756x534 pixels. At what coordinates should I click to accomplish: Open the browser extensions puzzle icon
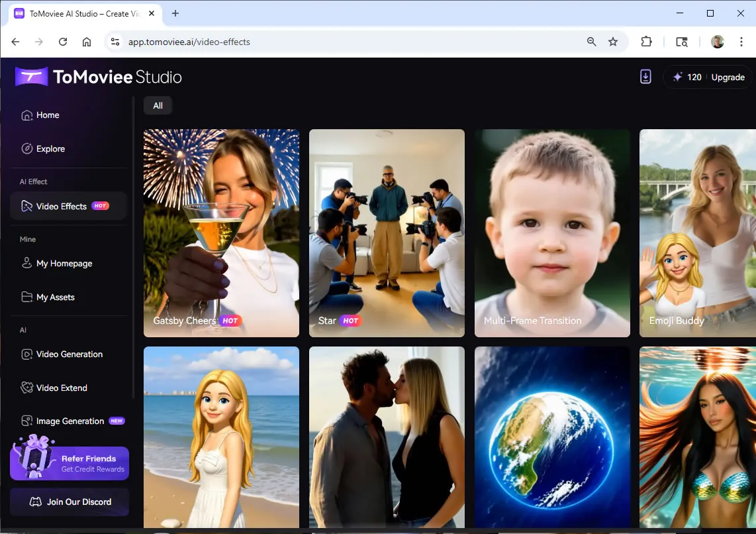point(647,42)
